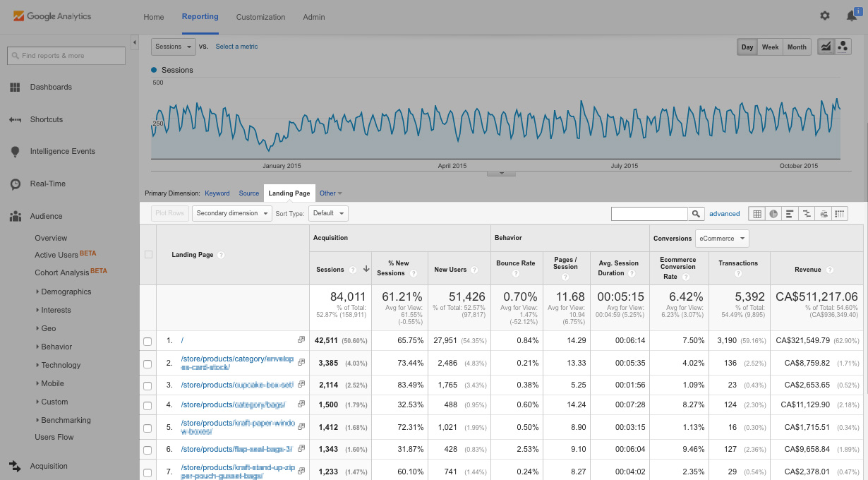The image size is (868, 480).
Task: Show help for the Sessions column
Action: coord(352,270)
